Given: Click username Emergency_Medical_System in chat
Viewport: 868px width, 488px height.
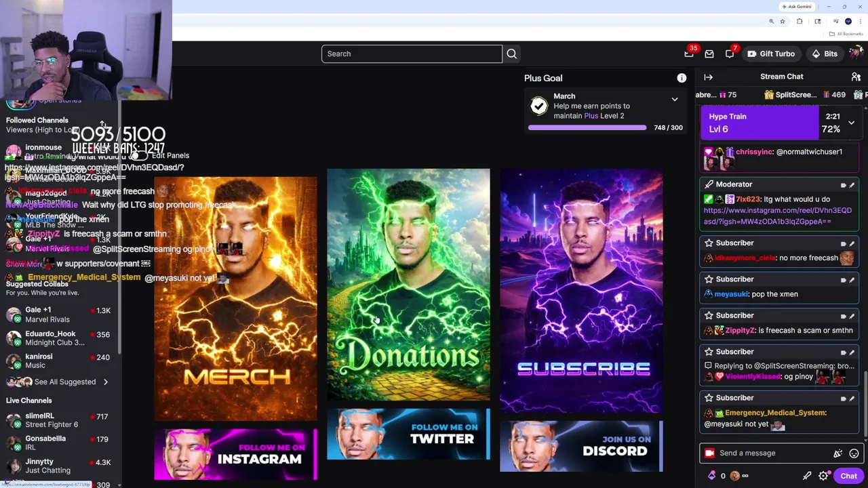Looking at the screenshot, I should (775, 413).
